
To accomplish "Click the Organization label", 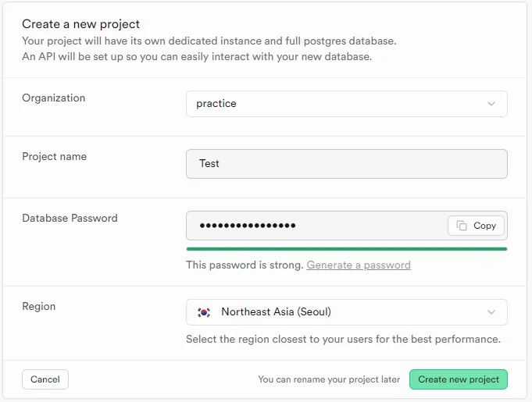I will tap(53, 98).
